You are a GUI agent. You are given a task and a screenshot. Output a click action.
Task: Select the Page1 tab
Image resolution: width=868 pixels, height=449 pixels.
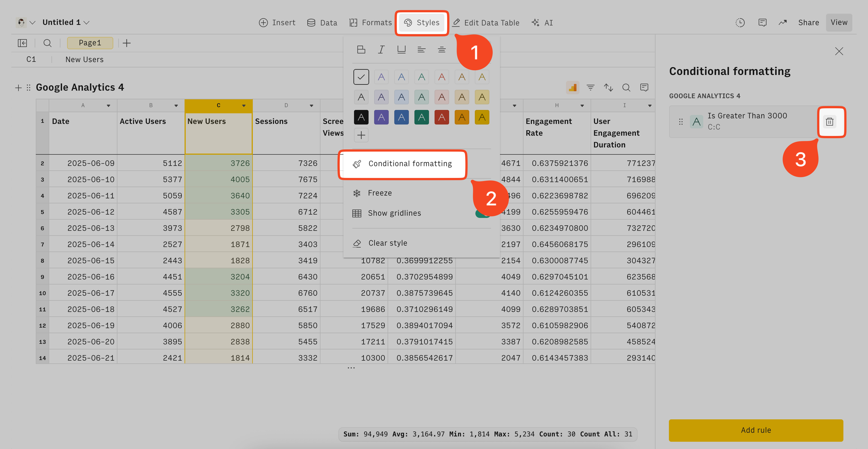pos(90,43)
